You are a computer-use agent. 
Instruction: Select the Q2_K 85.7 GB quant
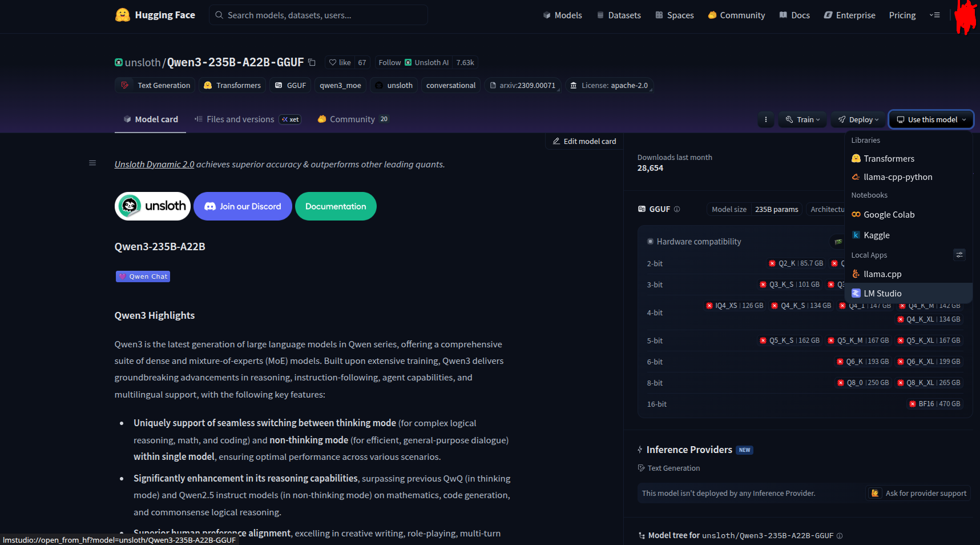click(x=796, y=263)
